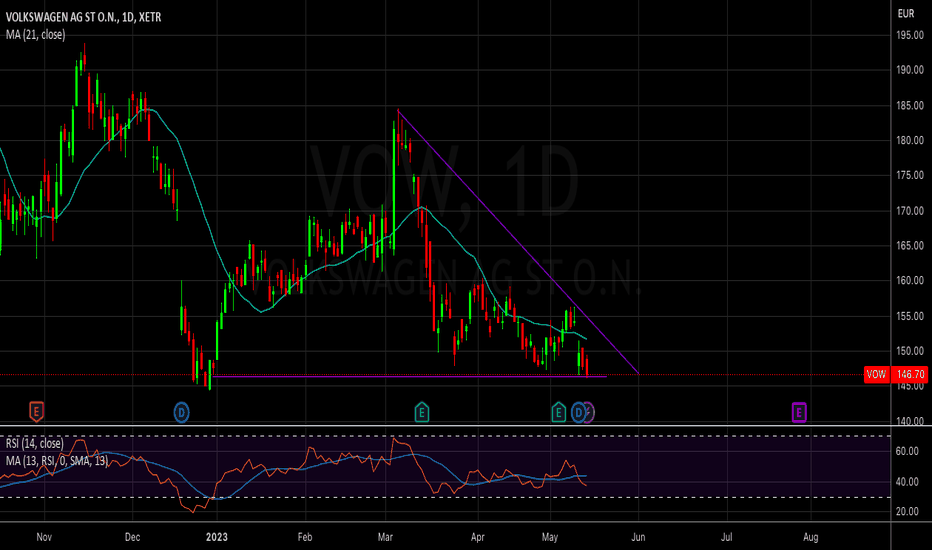Click the Jun label on time axis
The width and height of the screenshot is (932, 550).
pyautogui.click(x=638, y=537)
